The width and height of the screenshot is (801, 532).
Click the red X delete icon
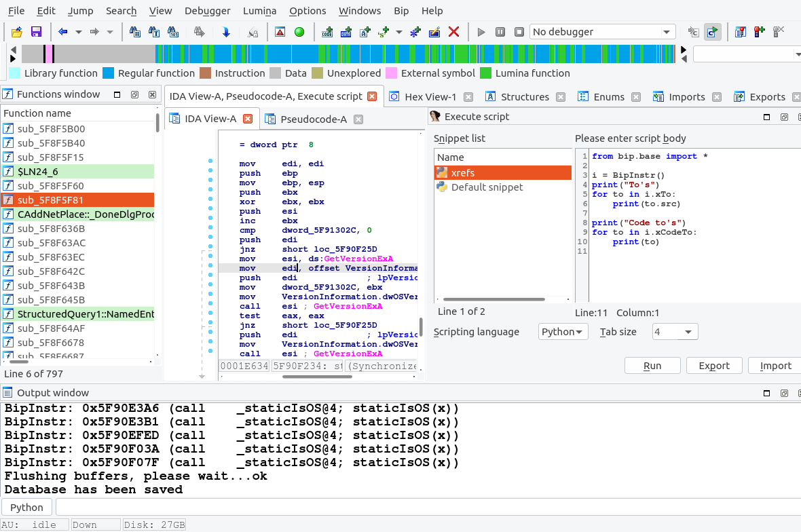[x=454, y=32]
